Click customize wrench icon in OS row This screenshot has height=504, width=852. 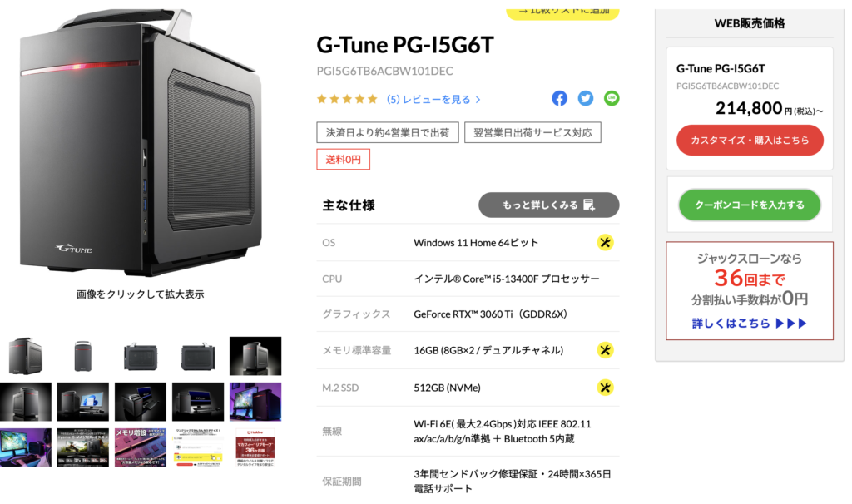605,242
